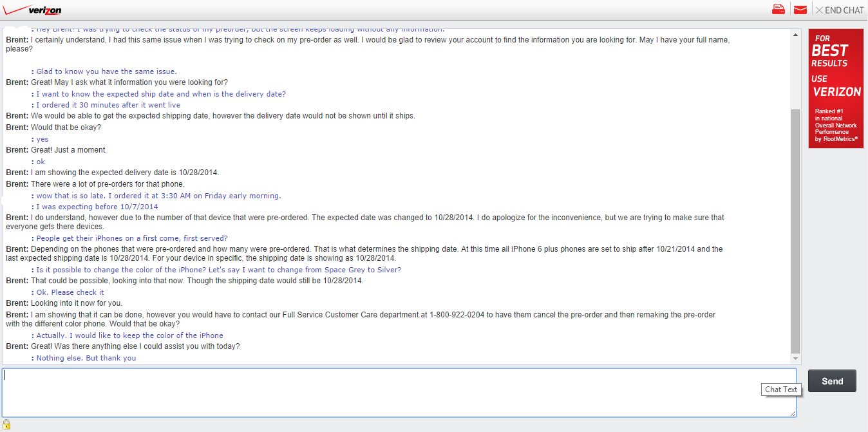The width and height of the screenshot is (868, 432).
Task: End the chat session with END CHAT
Action: 840,10
